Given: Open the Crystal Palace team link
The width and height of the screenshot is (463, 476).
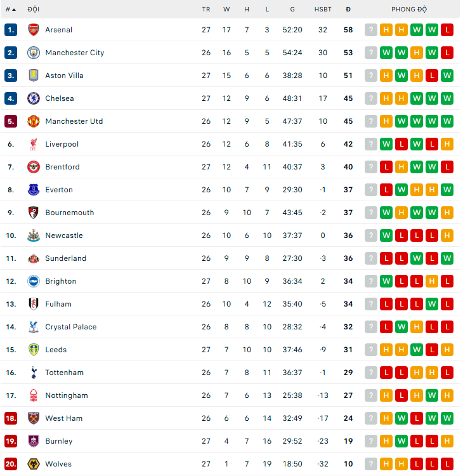Looking at the screenshot, I should click(x=71, y=327).
